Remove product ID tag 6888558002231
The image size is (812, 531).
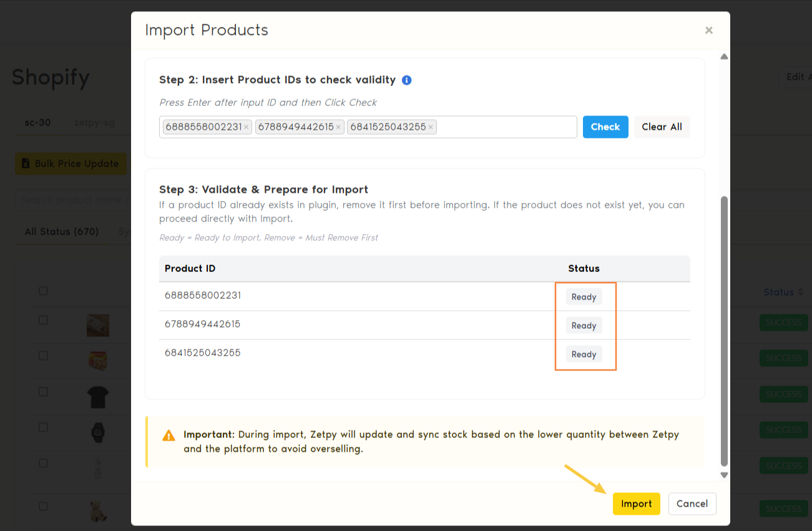[247, 127]
